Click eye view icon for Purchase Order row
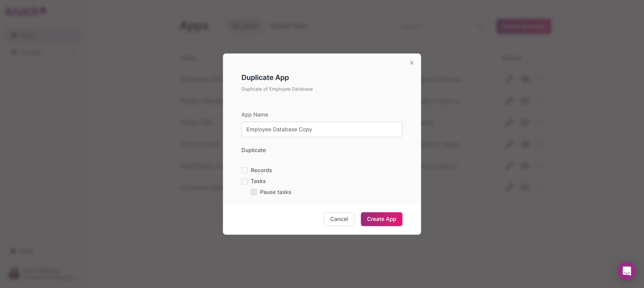This screenshot has height=288, width=644. point(525,188)
